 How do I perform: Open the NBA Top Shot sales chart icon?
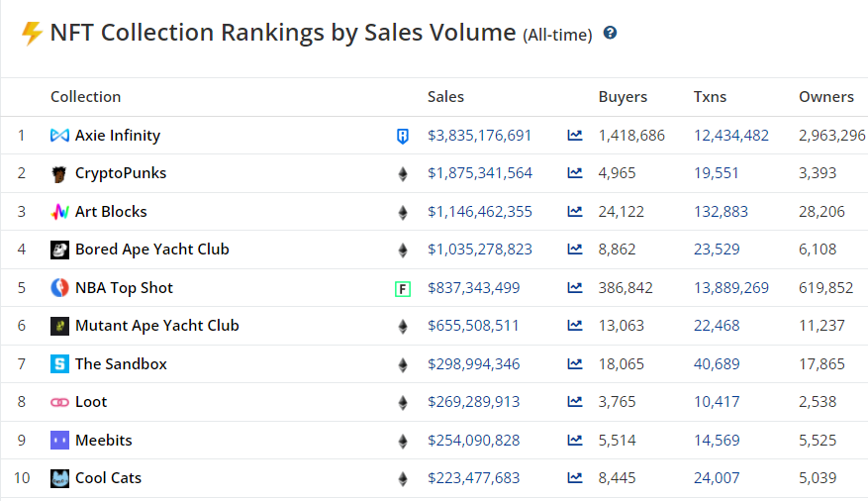click(x=575, y=288)
